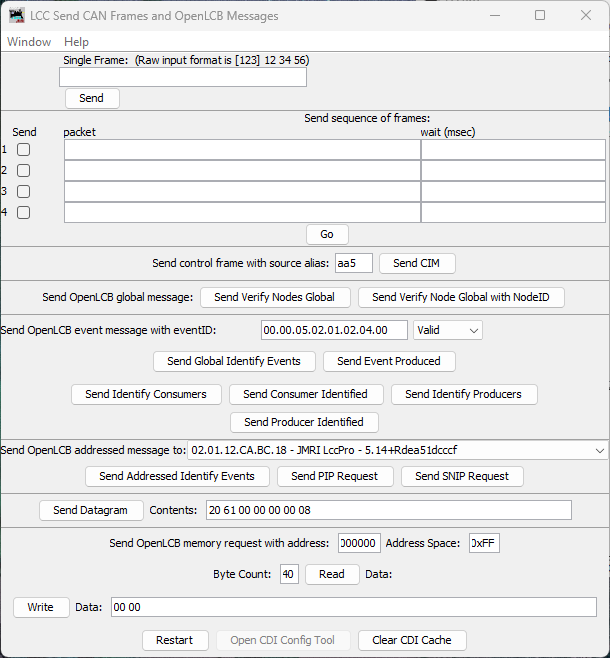The height and width of the screenshot is (658, 610).
Task: Click the Send button under Single Frame
Action: point(92,98)
